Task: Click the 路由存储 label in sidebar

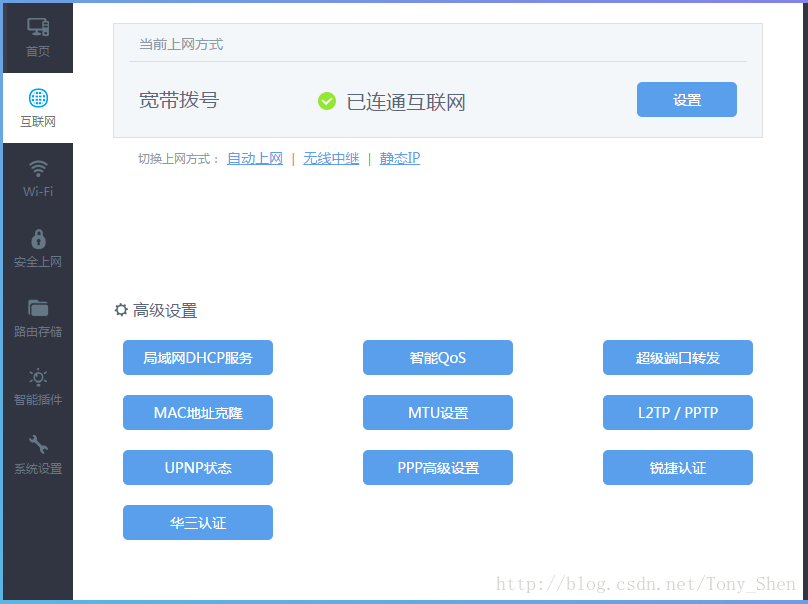Action: coord(38,331)
